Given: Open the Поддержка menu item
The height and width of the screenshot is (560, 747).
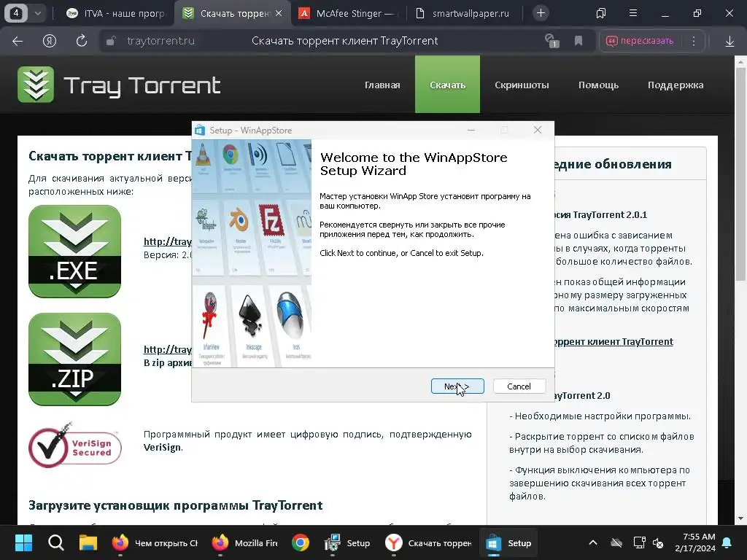Looking at the screenshot, I should point(675,85).
